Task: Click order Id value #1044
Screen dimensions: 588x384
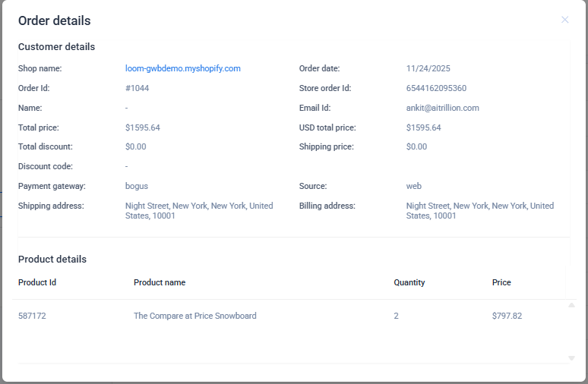Action: (x=138, y=88)
